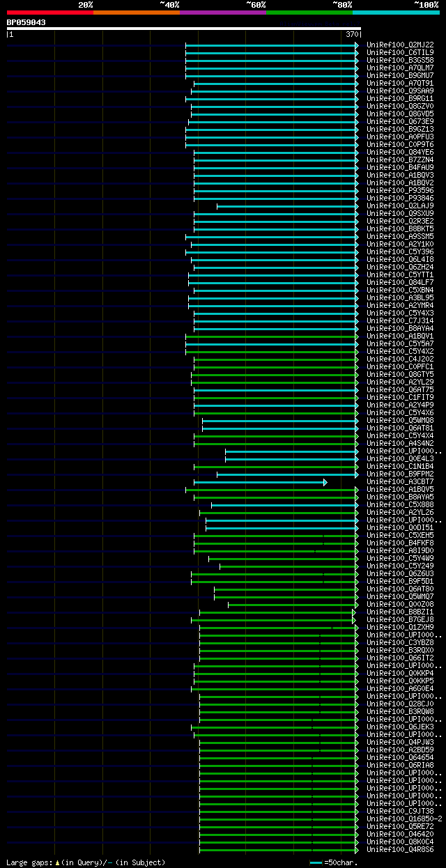The height and width of the screenshot is (868, 446).
Task: Click the UniRef100_A3CBT7 hit label
Action: [x=400, y=481]
